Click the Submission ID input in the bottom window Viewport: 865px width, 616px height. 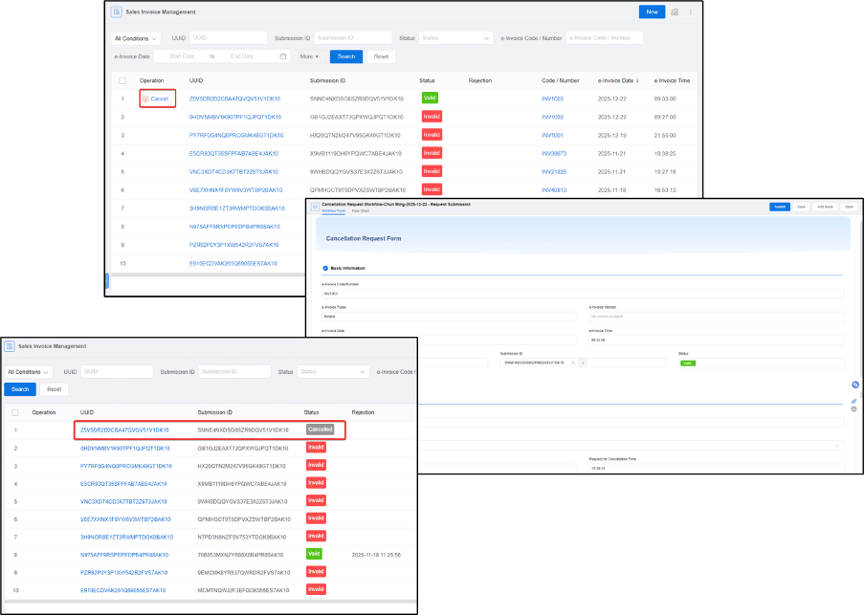click(234, 372)
